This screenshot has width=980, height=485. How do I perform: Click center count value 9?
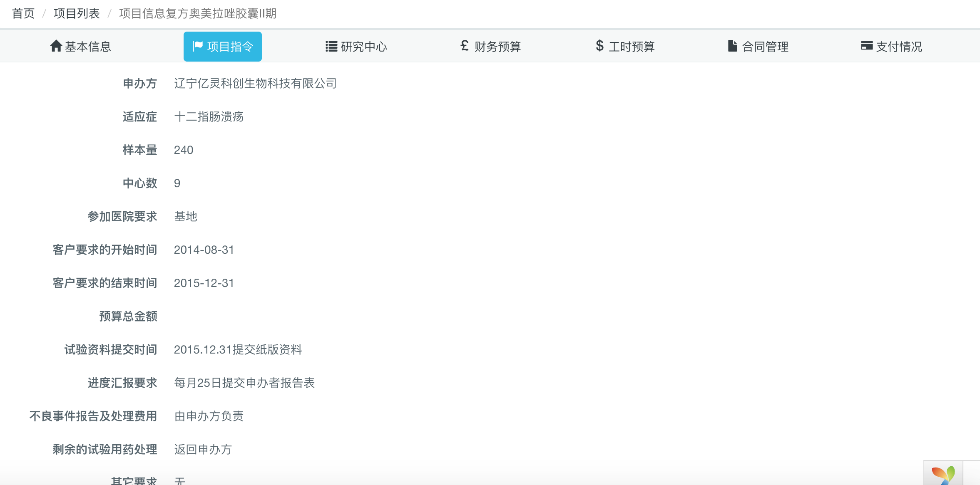[x=177, y=183]
